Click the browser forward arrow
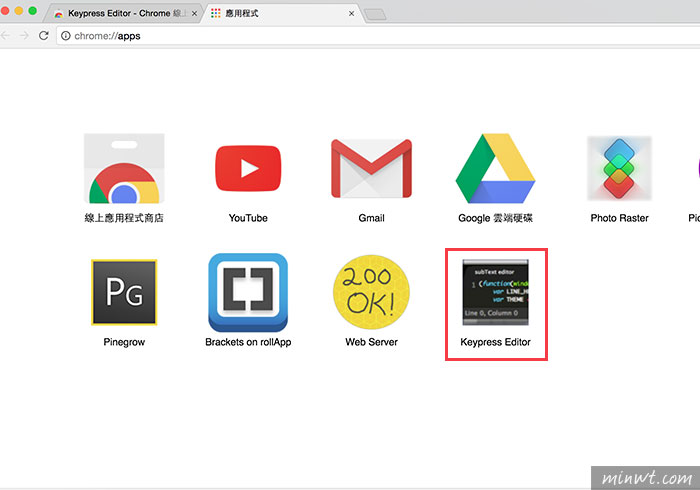Screen dimensions: 700x490 (x=25, y=36)
